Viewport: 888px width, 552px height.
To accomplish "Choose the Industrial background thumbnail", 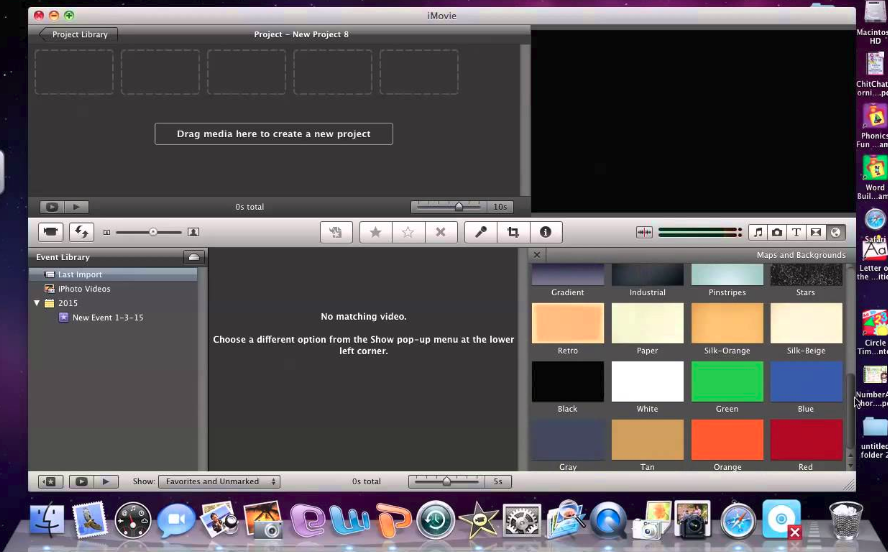I will tap(647, 275).
